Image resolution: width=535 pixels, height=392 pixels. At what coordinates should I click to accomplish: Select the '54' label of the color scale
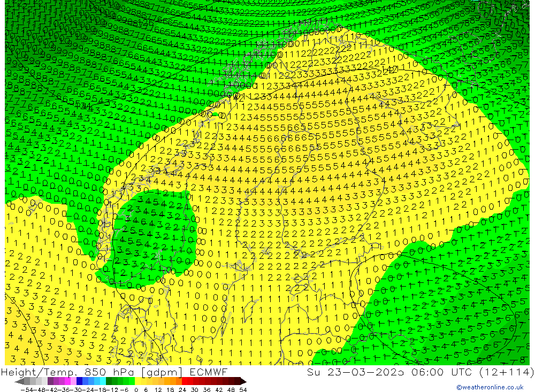(x=243, y=390)
